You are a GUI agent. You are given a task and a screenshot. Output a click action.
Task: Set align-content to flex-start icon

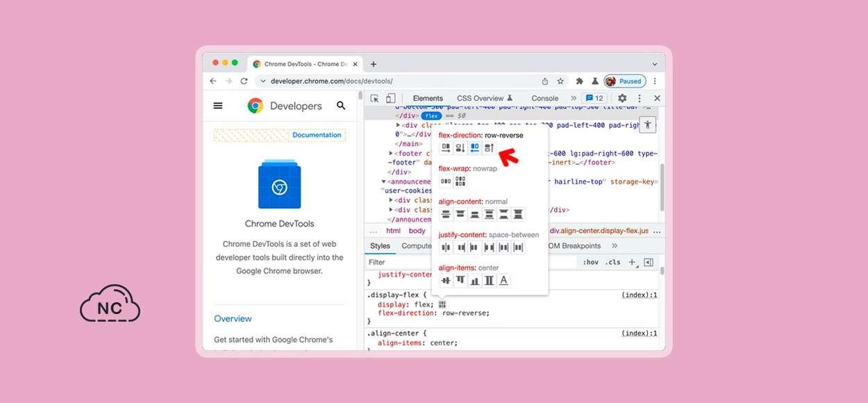coord(460,214)
